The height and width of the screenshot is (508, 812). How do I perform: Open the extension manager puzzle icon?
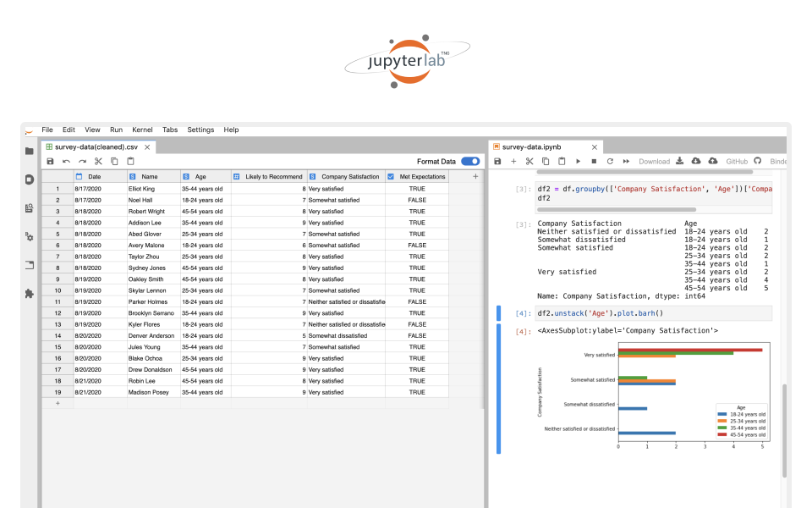click(29, 294)
